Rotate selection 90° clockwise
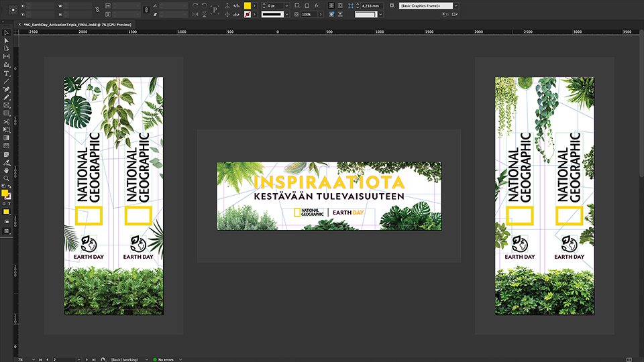 pos(195,6)
